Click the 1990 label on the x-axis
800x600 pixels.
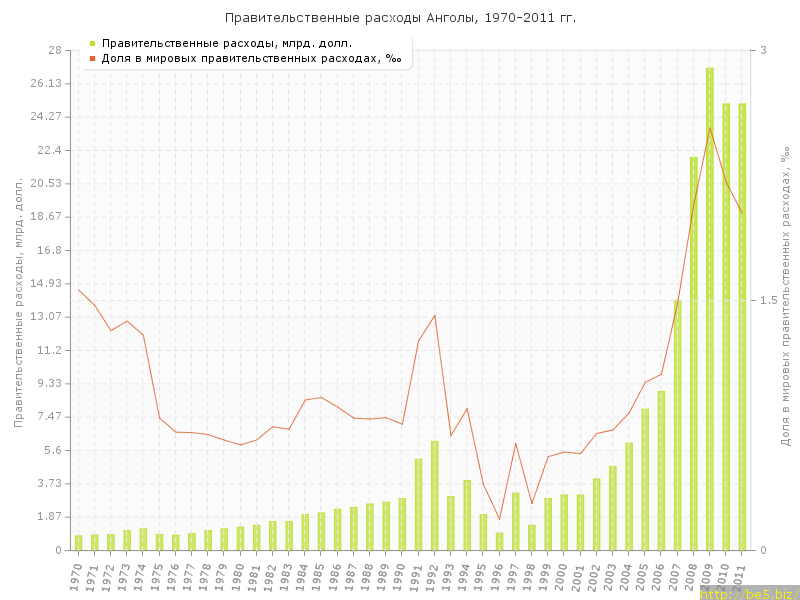pyautogui.click(x=400, y=575)
